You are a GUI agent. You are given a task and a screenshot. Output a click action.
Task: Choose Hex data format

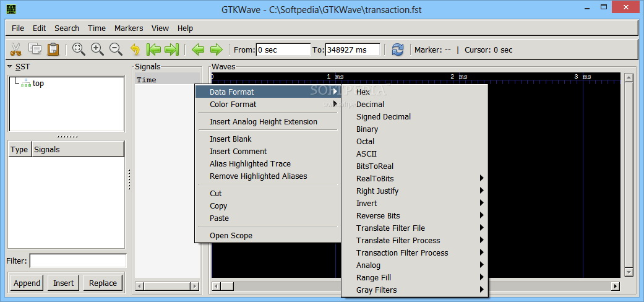tap(414, 92)
